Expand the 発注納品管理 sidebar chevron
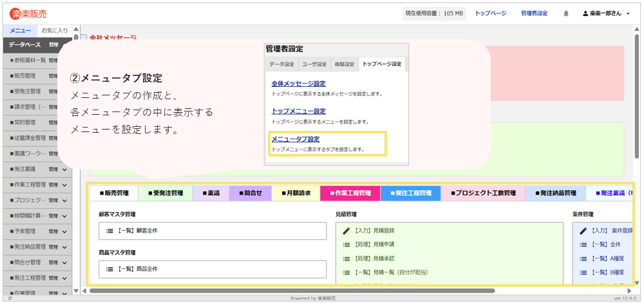Viewport: 644px width, 308px height. coord(64,247)
